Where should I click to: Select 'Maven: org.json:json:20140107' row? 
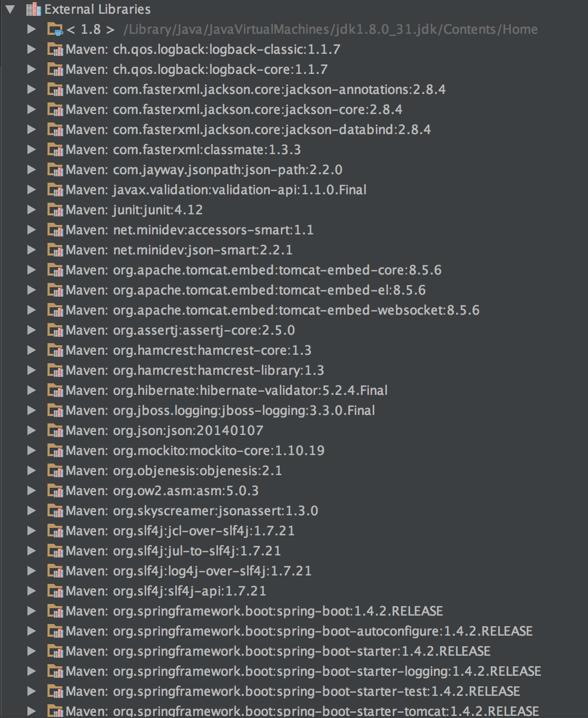click(x=164, y=431)
